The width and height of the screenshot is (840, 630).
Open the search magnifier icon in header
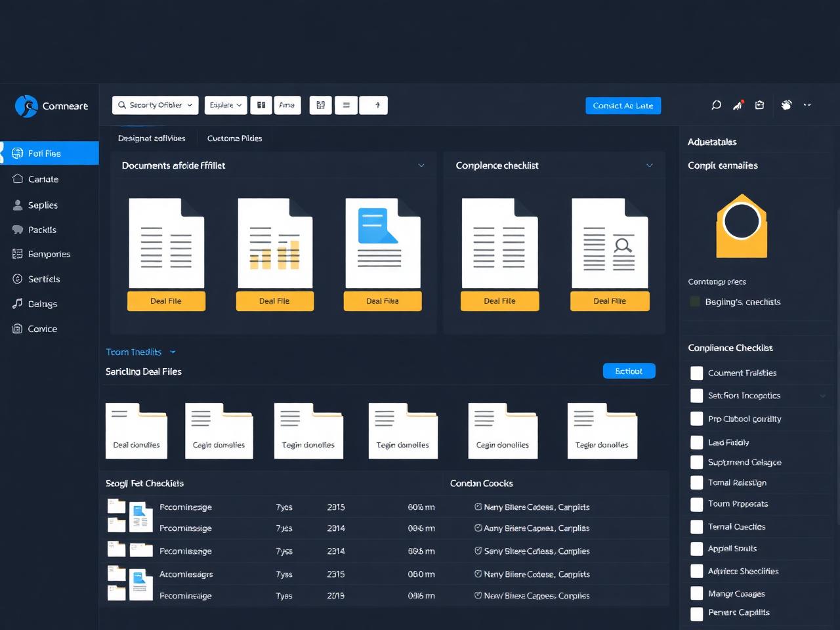pyautogui.click(x=717, y=105)
